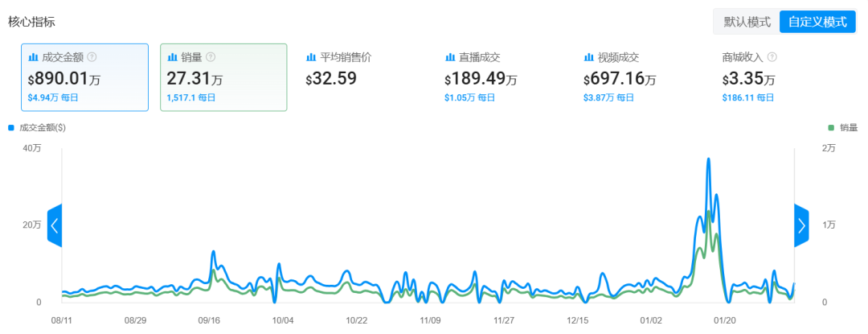Click bar chart icon beside 平均销售价
Image resolution: width=868 pixels, height=334 pixels.
310,57
